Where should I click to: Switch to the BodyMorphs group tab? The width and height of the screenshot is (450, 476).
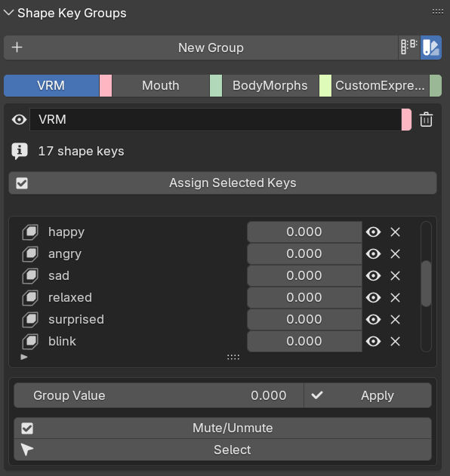(x=270, y=85)
